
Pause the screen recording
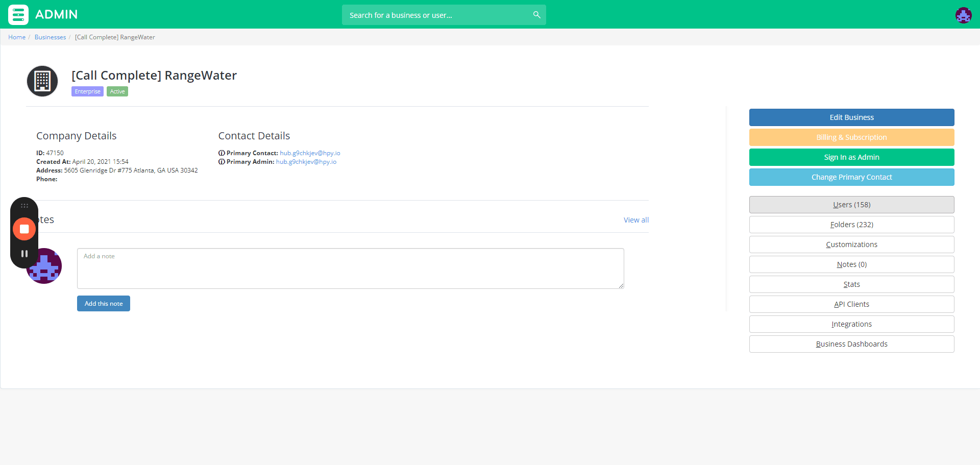coord(24,254)
